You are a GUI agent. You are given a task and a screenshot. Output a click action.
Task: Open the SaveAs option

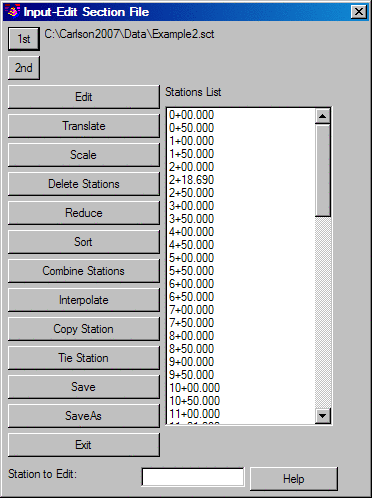(x=84, y=416)
